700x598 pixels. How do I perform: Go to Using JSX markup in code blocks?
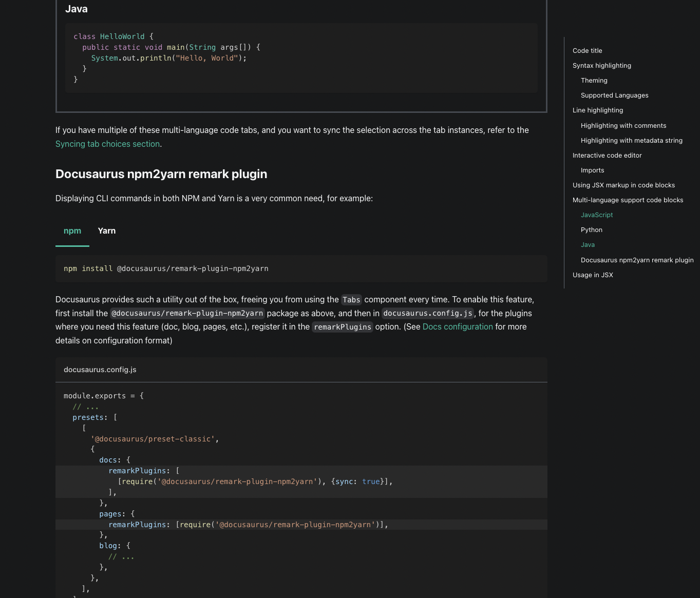(624, 185)
